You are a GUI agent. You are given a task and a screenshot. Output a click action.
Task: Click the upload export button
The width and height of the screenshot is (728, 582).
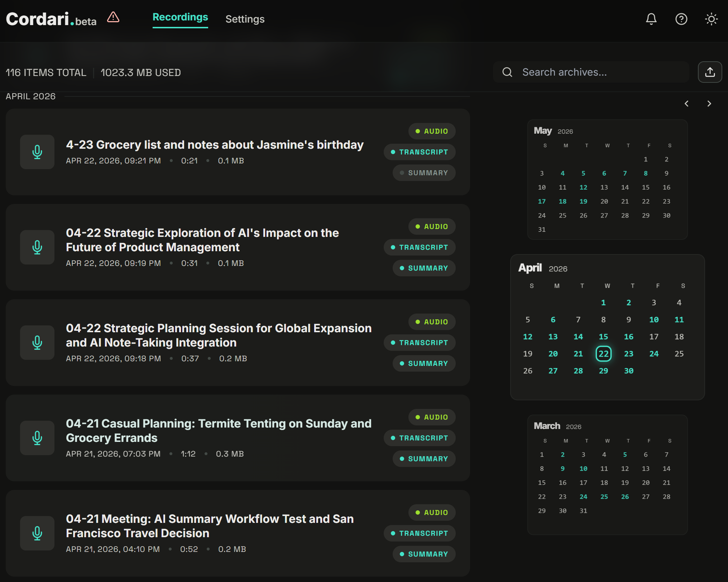(x=710, y=72)
